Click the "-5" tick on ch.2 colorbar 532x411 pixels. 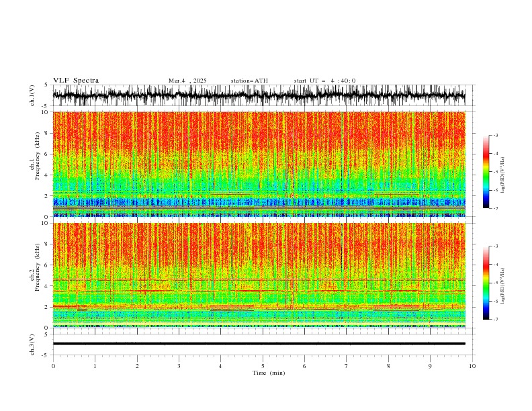pos(495,283)
